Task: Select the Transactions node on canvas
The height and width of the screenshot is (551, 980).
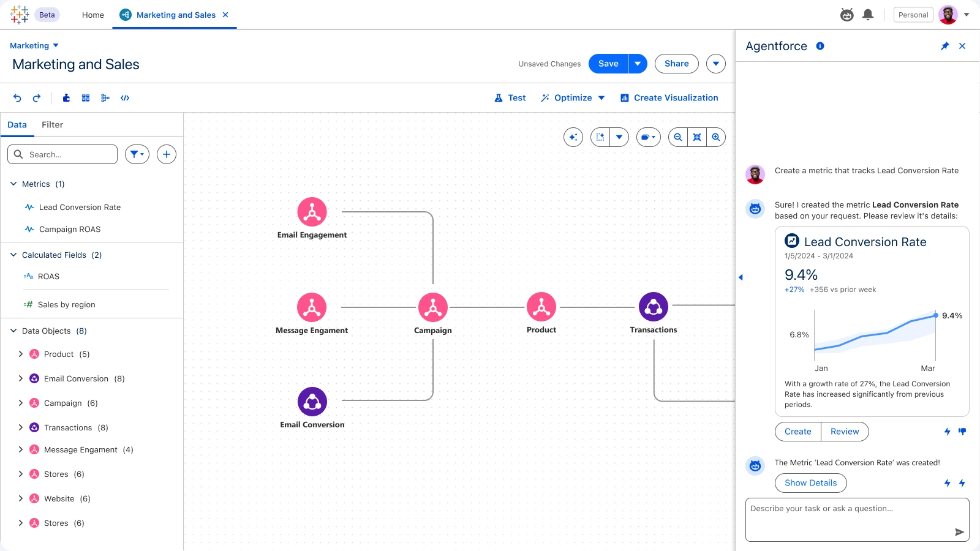Action: tap(654, 307)
